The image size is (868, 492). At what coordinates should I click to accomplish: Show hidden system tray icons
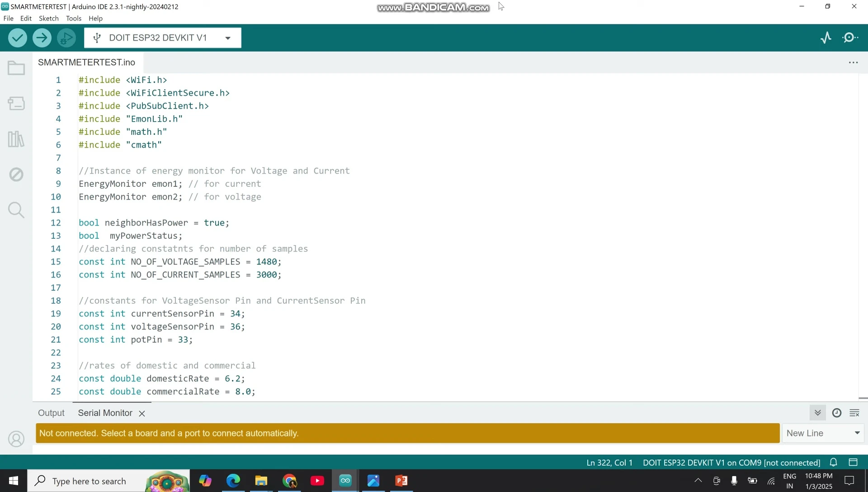click(x=698, y=481)
